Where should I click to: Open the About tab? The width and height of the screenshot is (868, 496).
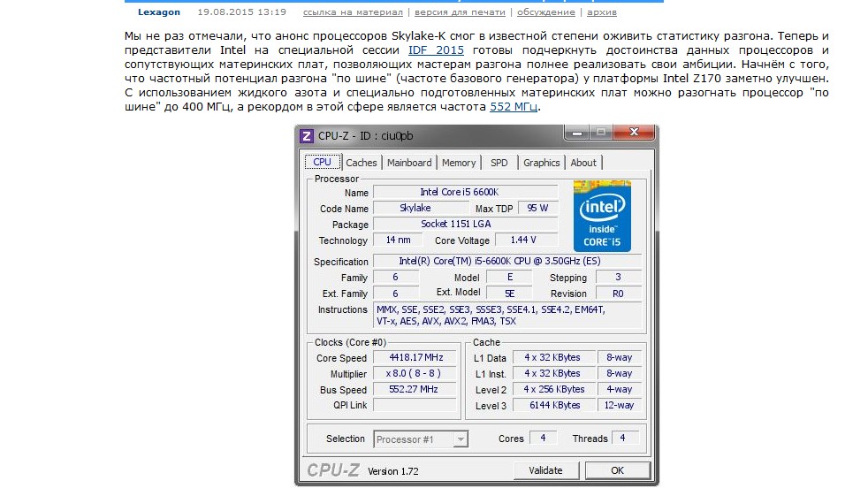point(583,163)
